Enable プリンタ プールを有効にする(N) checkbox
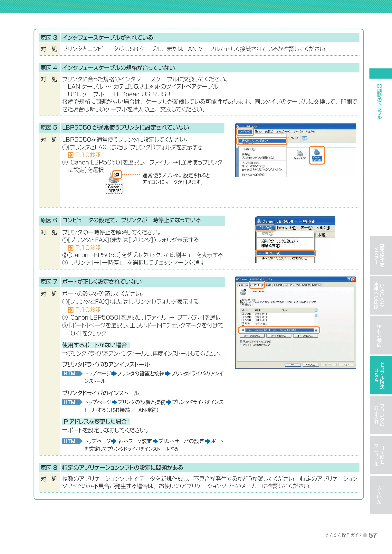The width and height of the screenshot is (392, 554). tap(241, 345)
